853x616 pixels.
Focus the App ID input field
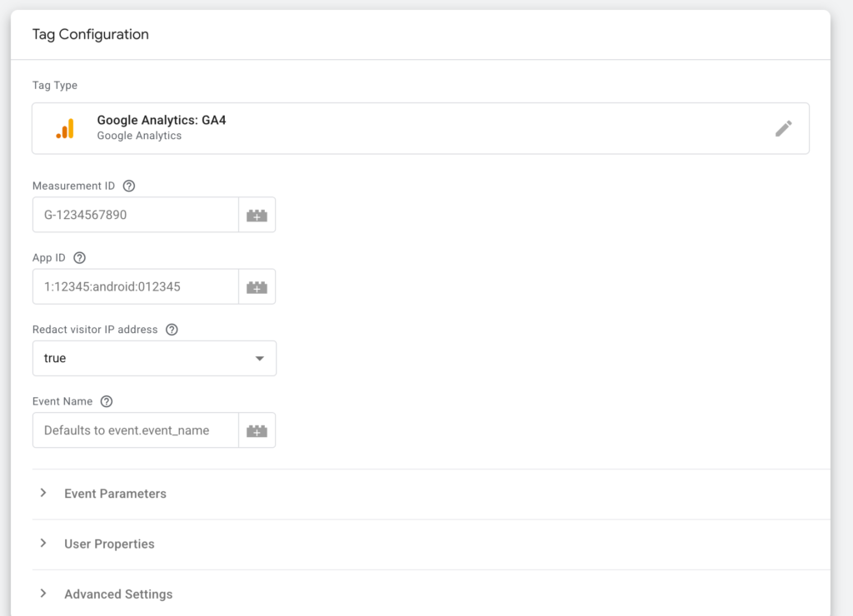(x=136, y=286)
